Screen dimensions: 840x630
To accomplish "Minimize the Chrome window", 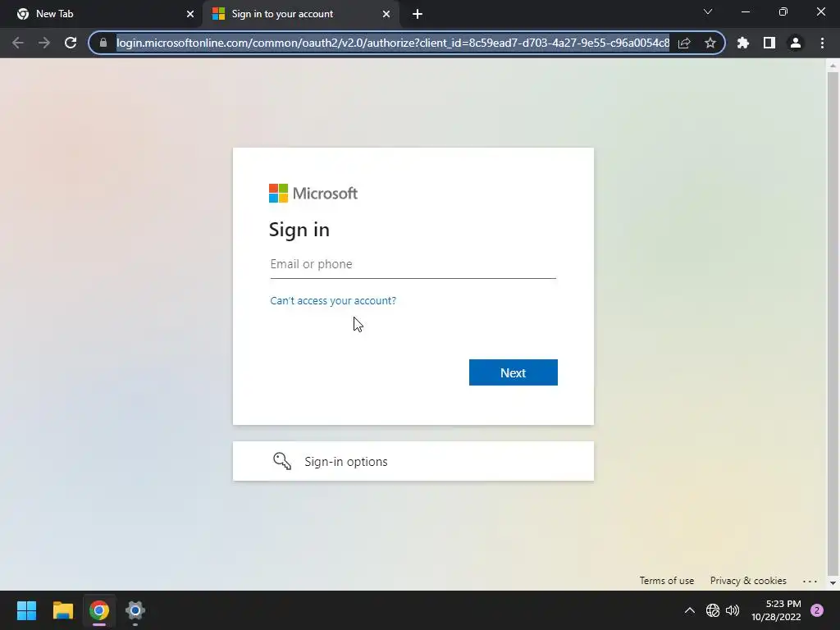I will click(745, 11).
